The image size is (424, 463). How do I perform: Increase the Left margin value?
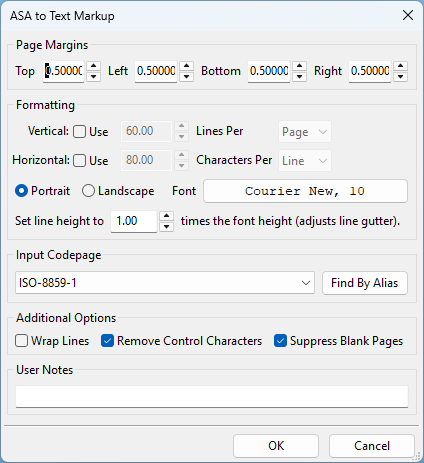187,66
